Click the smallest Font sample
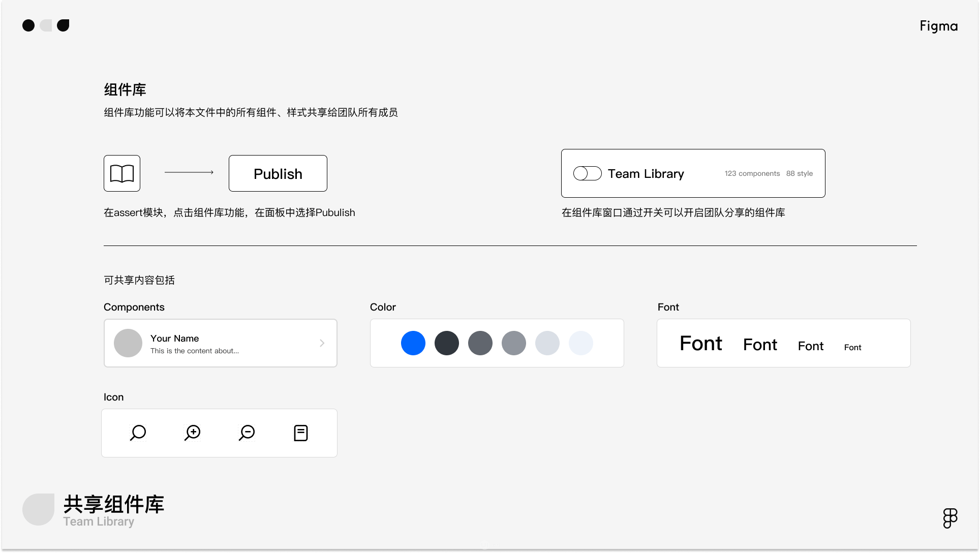980x553 pixels. 852,347
